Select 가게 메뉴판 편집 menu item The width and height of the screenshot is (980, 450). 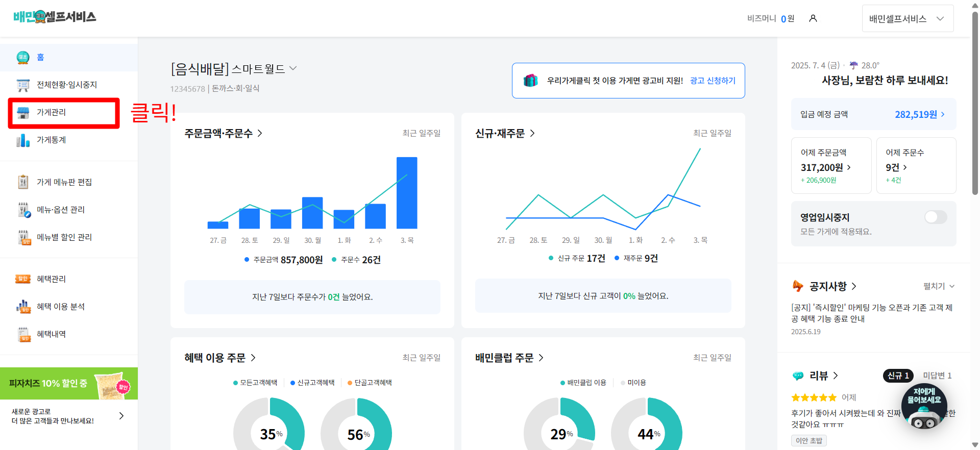pyautogui.click(x=69, y=182)
